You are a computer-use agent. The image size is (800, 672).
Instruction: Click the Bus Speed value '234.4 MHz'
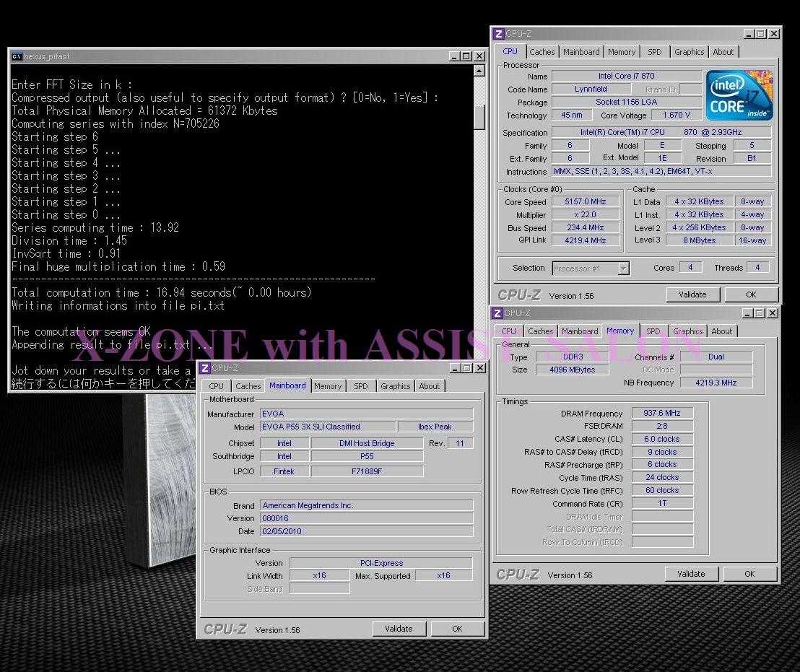586,228
